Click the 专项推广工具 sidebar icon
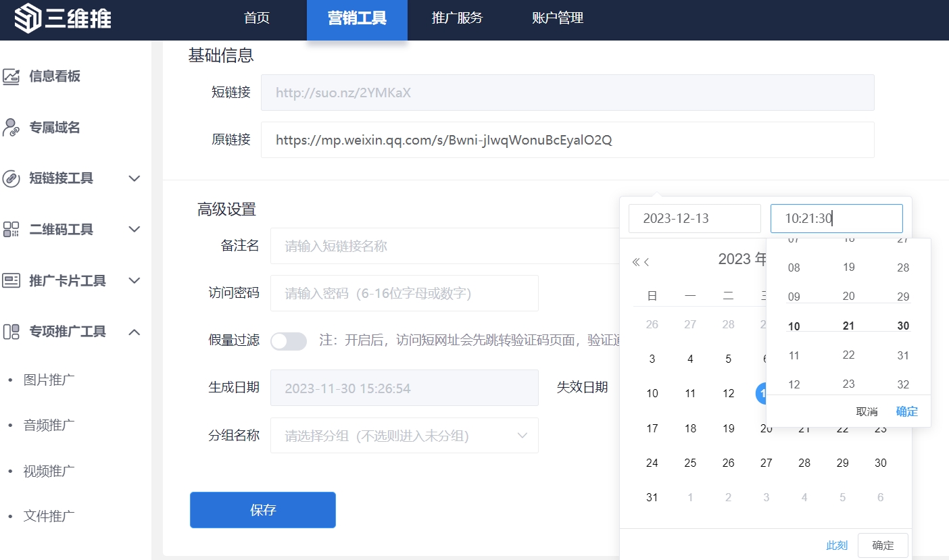This screenshot has width=949, height=560. point(11,332)
